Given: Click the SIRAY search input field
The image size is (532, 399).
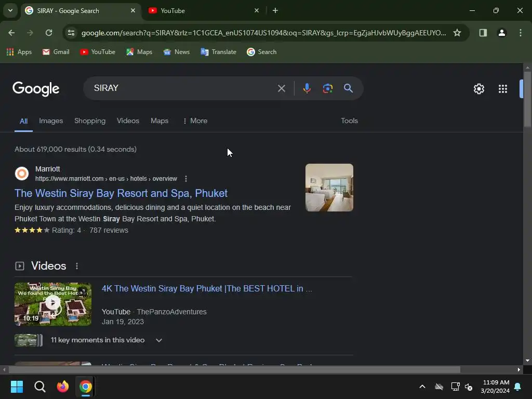Looking at the screenshot, I should (x=183, y=88).
